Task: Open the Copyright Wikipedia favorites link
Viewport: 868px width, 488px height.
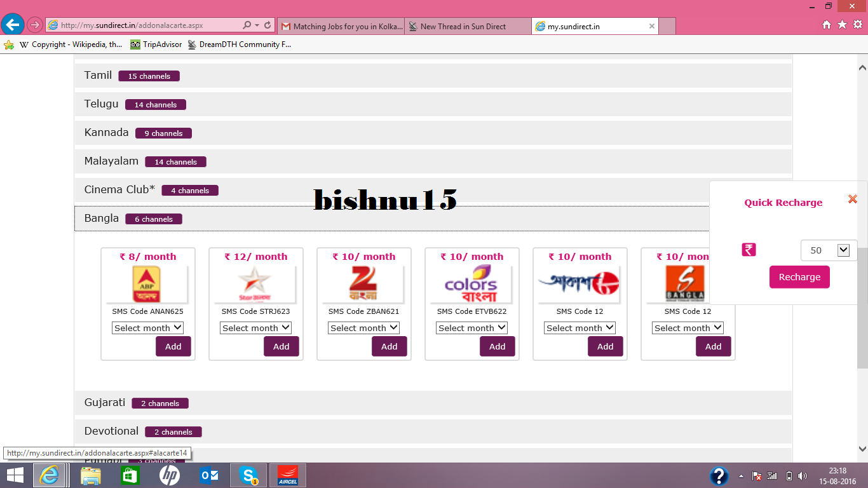Action: pos(71,44)
